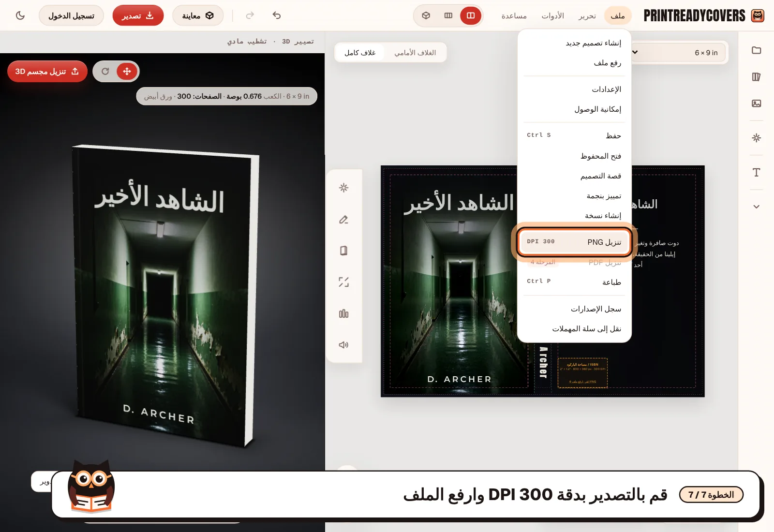
Task: Open the مساعدة menu
Action: pyautogui.click(x=514, y=15)
